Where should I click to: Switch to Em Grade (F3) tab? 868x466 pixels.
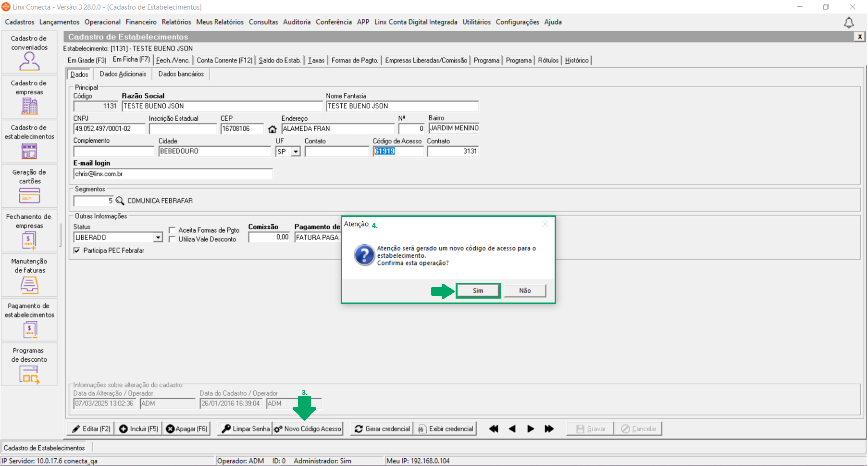tap(87, 61)
